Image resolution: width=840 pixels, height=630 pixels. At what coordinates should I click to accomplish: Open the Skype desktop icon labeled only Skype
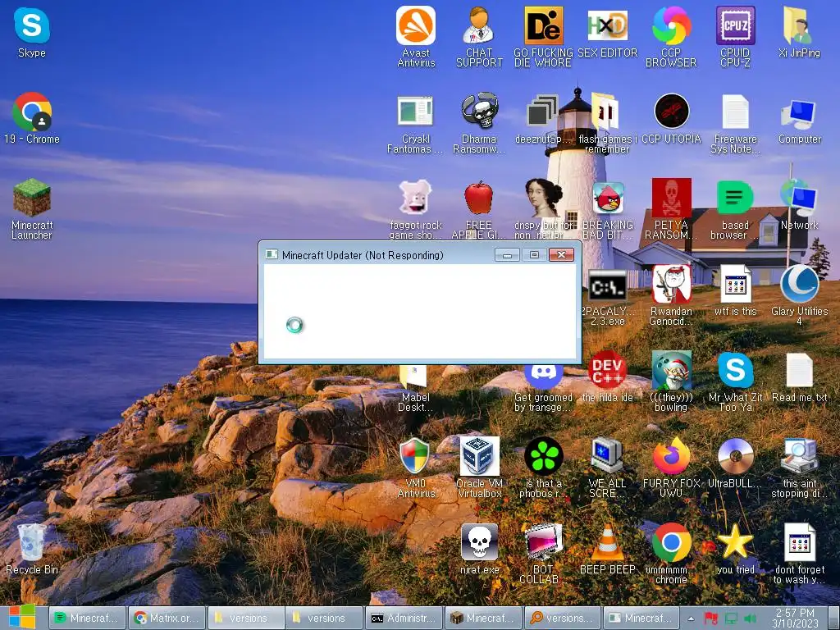pos(32,33)
